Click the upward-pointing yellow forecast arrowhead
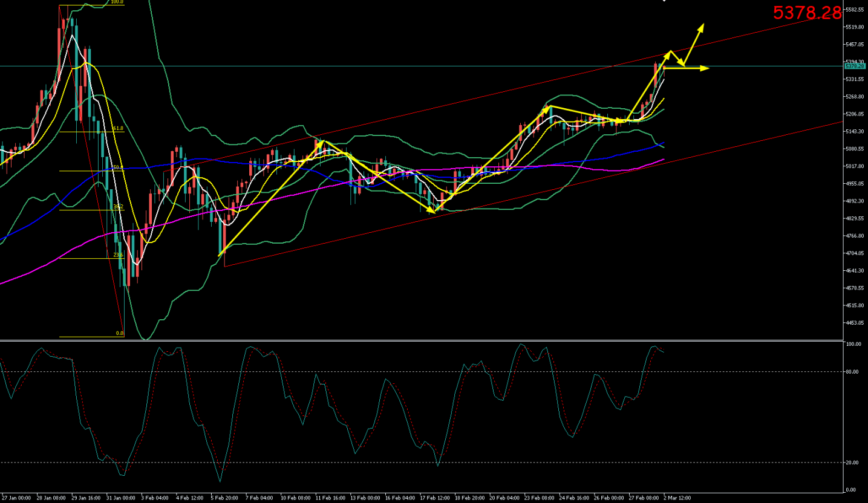 click(702, 26)
